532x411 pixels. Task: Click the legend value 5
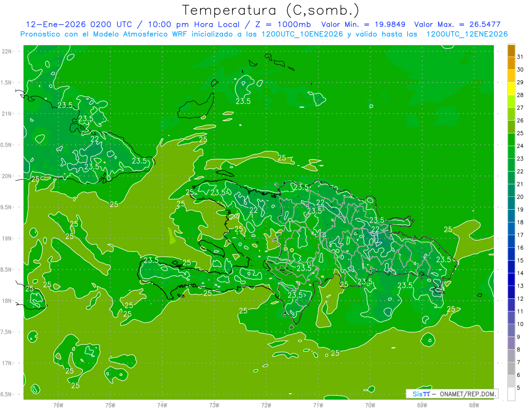coord(519,388)
